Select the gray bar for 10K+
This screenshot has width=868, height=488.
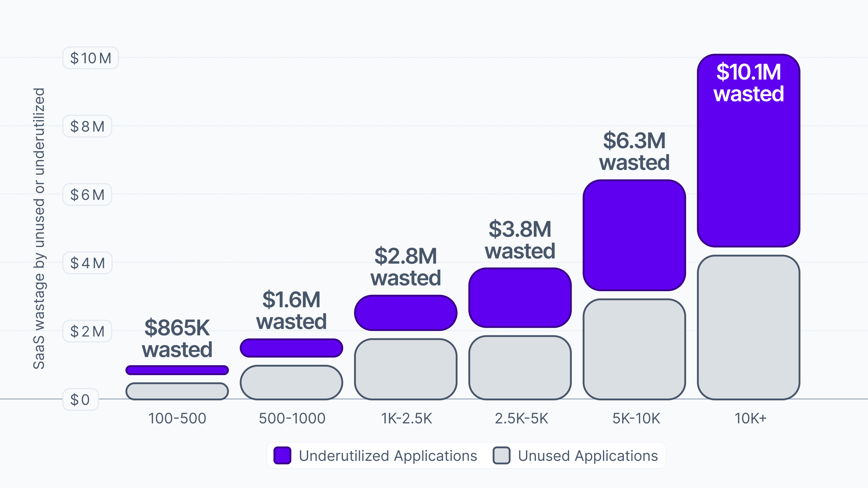(x=748, y=327)
